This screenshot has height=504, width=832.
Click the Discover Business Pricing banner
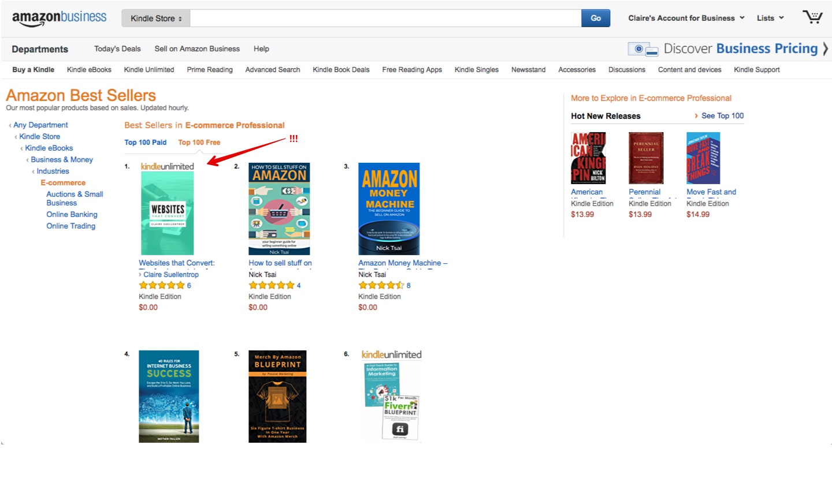tap(728, 49)
